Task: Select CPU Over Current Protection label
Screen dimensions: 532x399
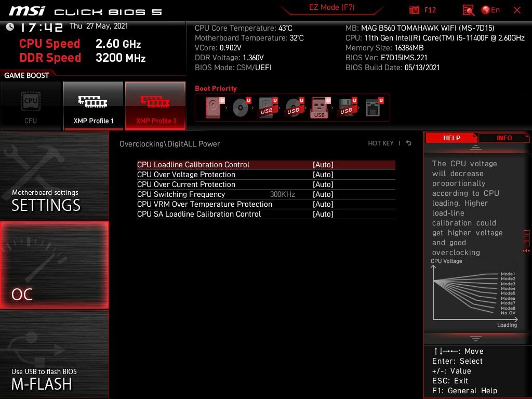Action: 186,184
